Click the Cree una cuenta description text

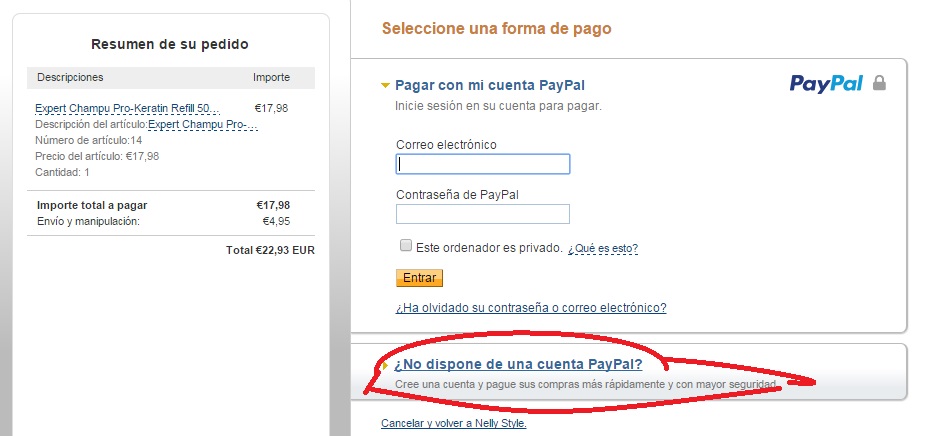(x=586, y=384)
